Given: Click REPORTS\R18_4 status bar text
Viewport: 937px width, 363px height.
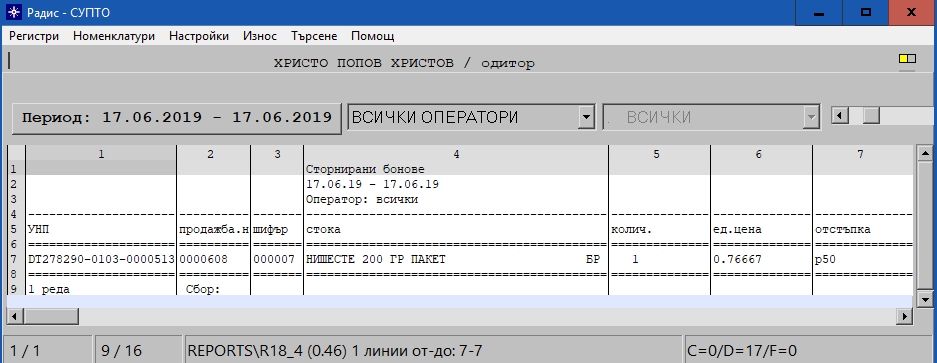Looking at the screenshot, I should coord(433,350).
